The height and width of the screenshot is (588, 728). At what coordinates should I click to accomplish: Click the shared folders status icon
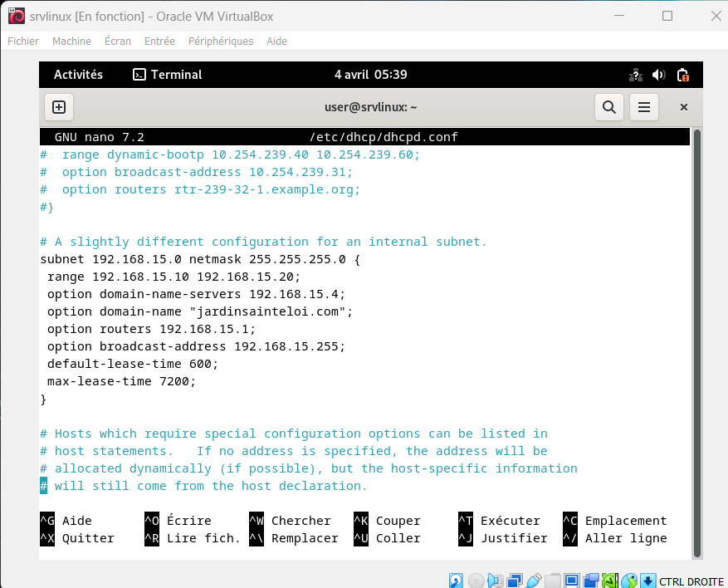[x=553, y=581]
